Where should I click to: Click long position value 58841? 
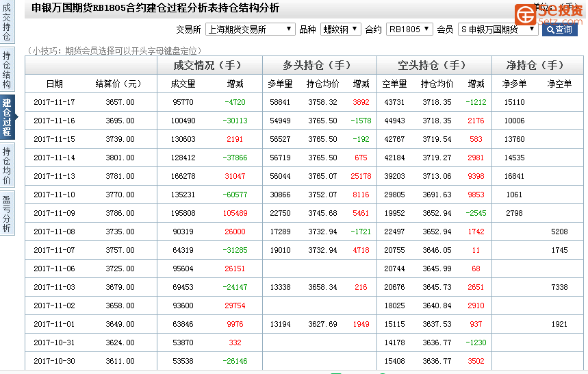coord(280,102)
